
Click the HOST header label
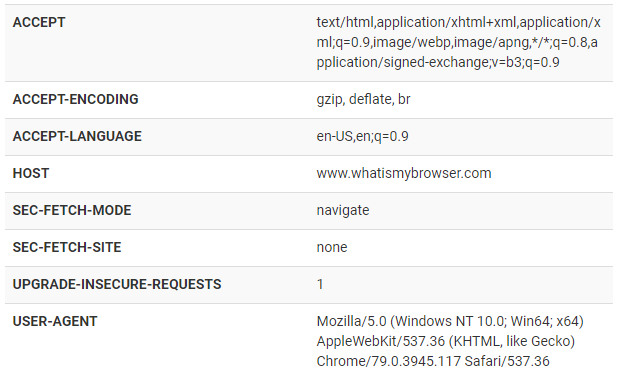click(31, 173)
